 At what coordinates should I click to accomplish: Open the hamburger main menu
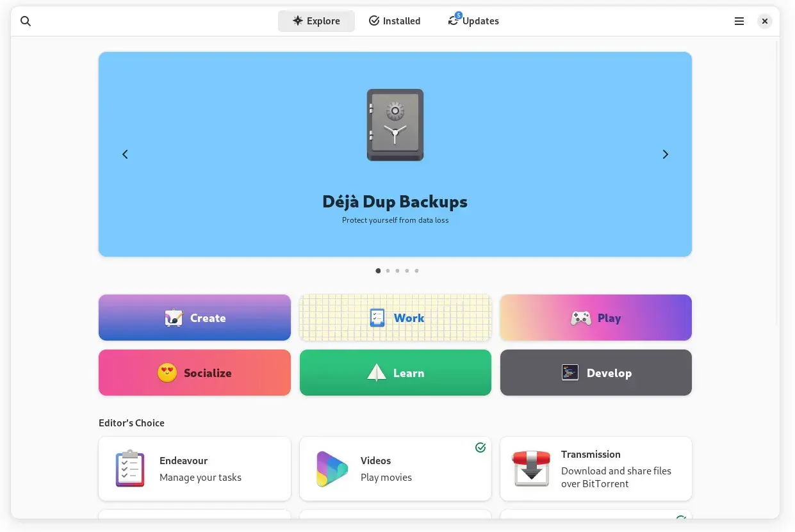(x=739, y=21)
